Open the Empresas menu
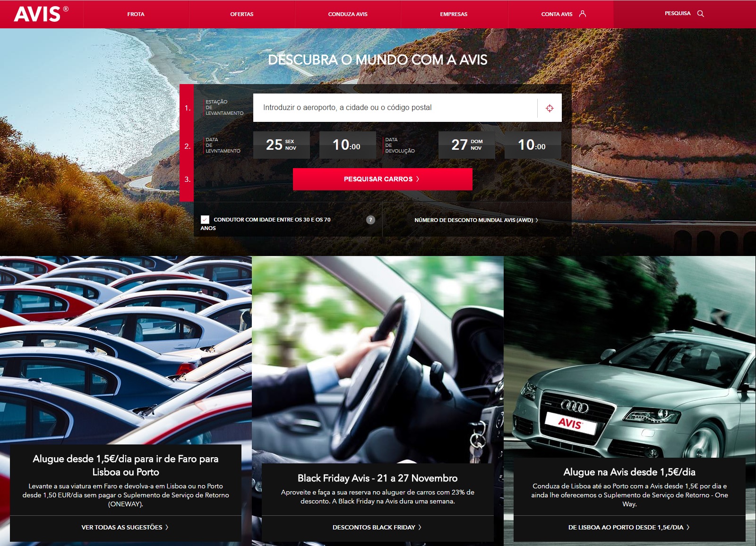Viewport: 756px width, 546px height. coord(454,14)
